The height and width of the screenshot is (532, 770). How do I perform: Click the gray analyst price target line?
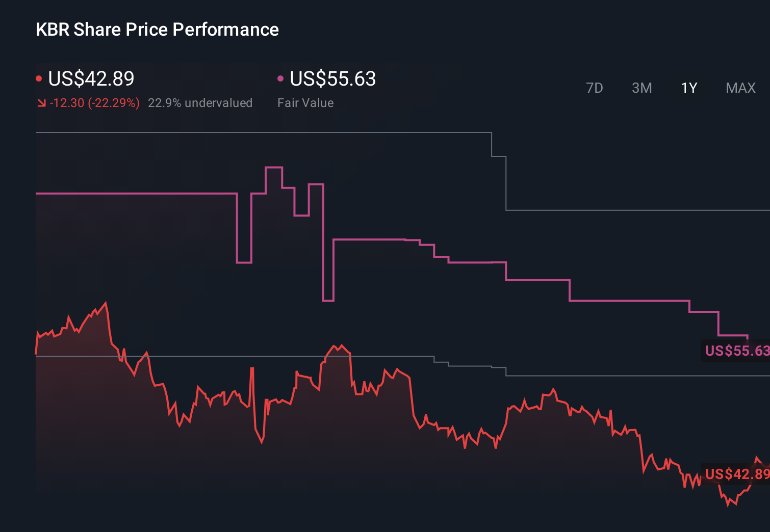tap(255, 133)
